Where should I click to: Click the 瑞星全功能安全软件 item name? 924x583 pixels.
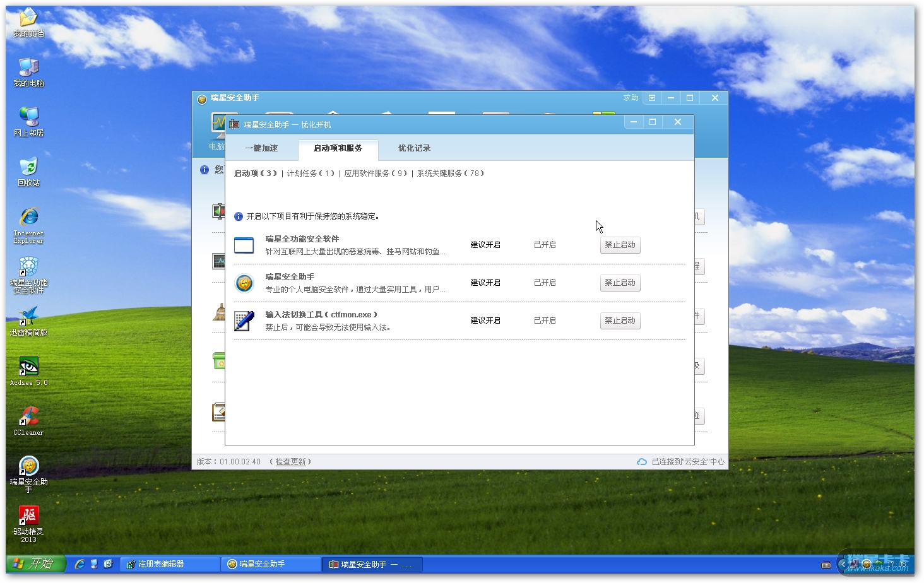click(x=302, y=239)
